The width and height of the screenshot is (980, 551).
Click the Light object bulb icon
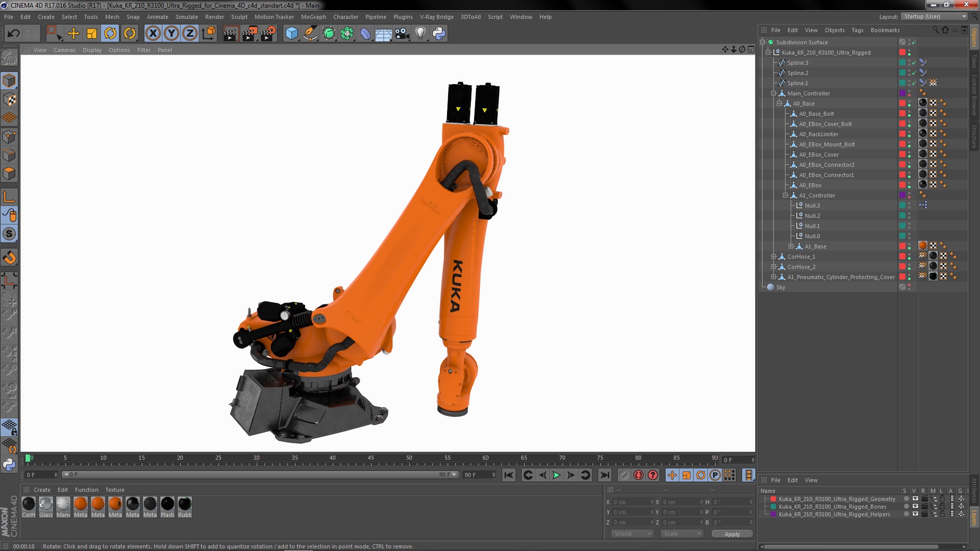pos(420,34)
